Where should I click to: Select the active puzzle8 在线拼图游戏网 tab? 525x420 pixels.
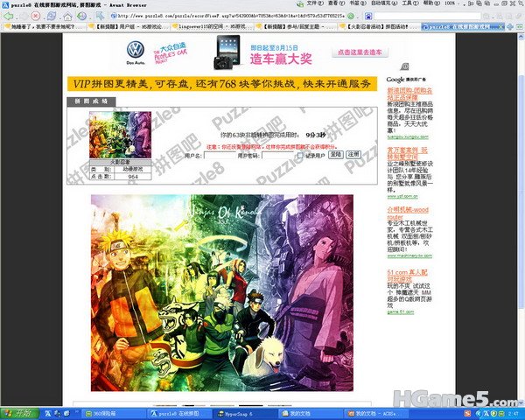click(463, 26)
